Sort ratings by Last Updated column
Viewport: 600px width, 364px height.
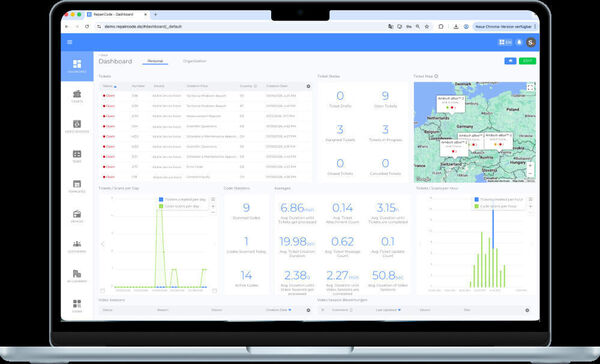[x=388, y=310]
